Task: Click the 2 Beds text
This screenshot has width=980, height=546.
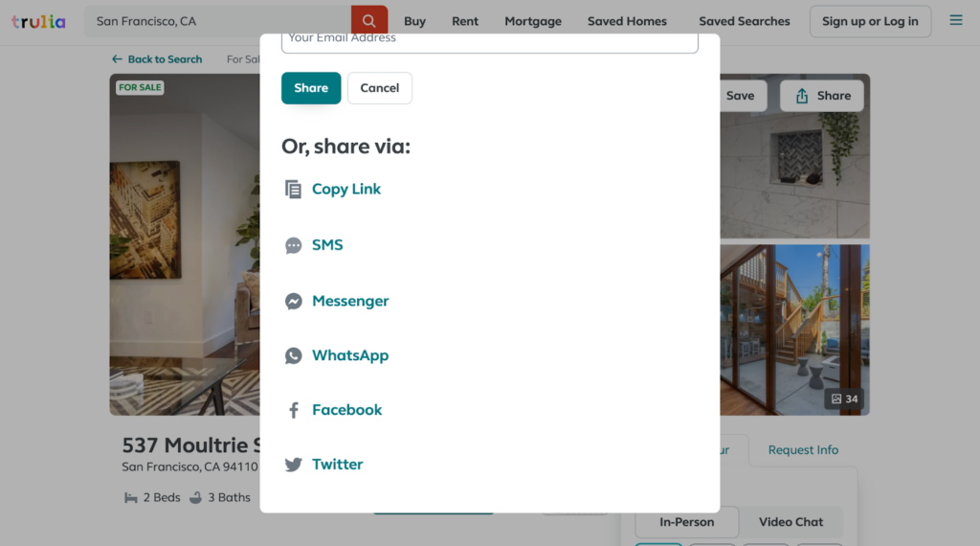Action: [x=161, y=497]
